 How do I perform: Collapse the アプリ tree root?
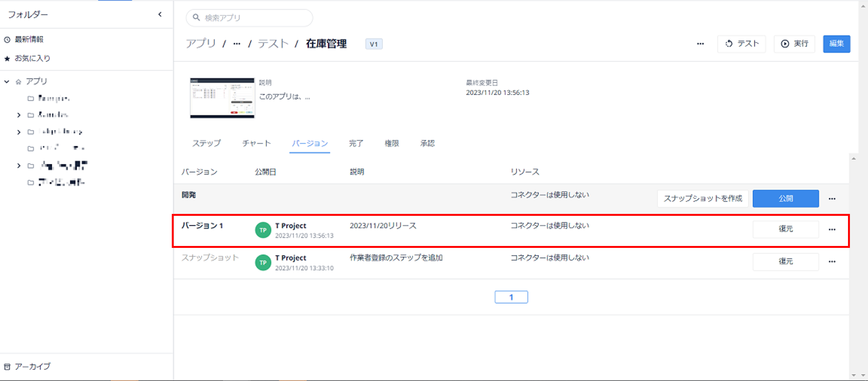click(7, 82)
